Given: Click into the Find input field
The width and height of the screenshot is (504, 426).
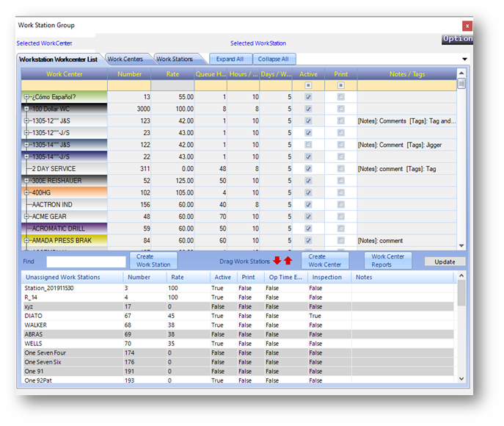Looking at the screenshot, I should pyautogui.click(x=86, y=262).
